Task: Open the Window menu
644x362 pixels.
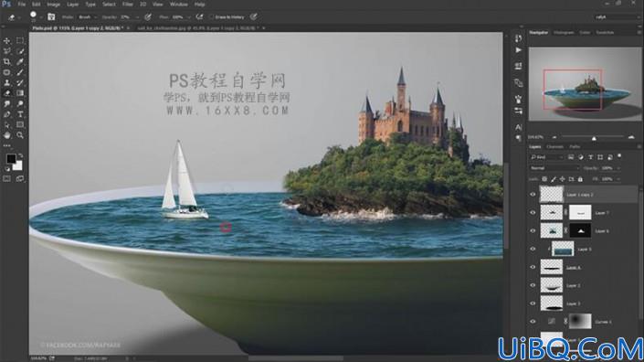Action: coord(179,4)
